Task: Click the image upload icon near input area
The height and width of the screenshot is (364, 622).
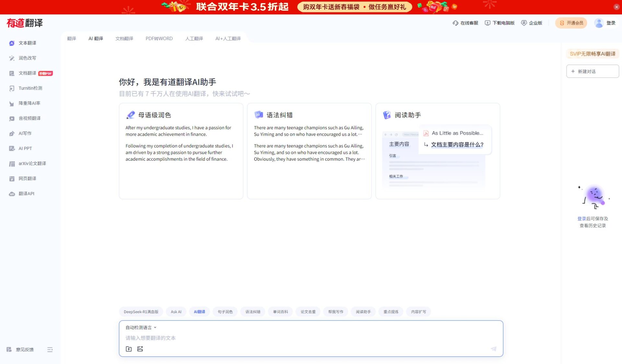Action: 140,349
